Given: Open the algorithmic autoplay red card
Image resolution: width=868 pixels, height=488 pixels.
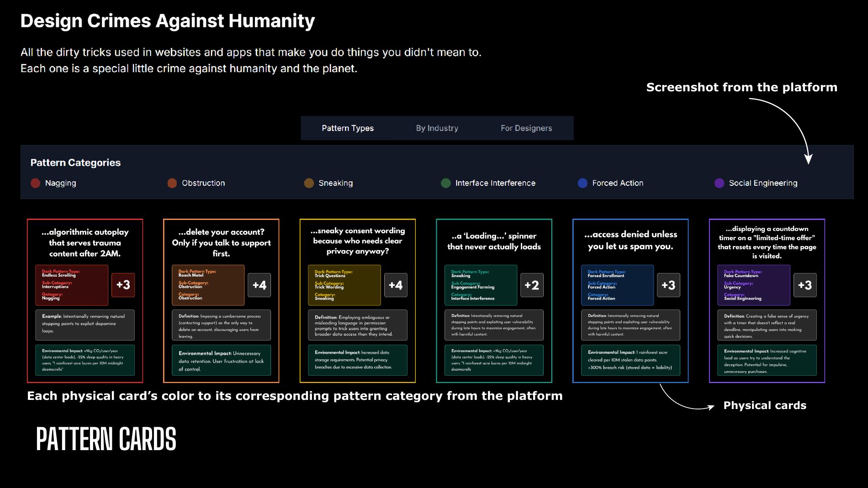Looking at the screenshot, I should [85, 301].
